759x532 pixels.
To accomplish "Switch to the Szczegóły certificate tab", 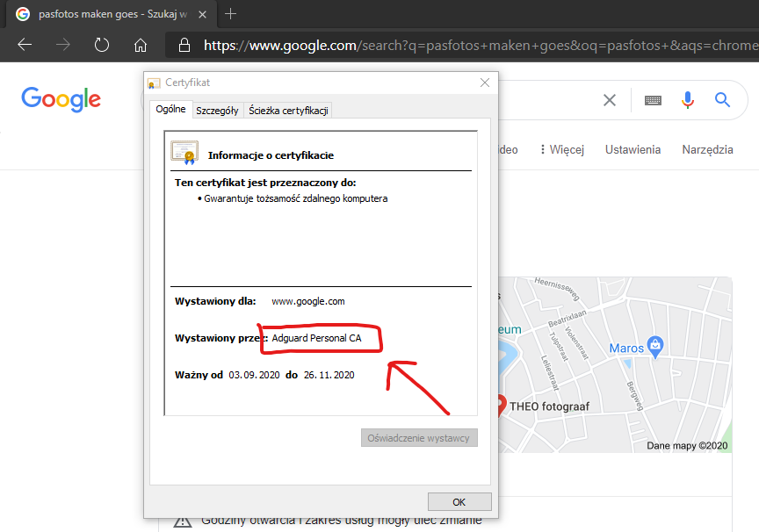I will tap(217, 111).
